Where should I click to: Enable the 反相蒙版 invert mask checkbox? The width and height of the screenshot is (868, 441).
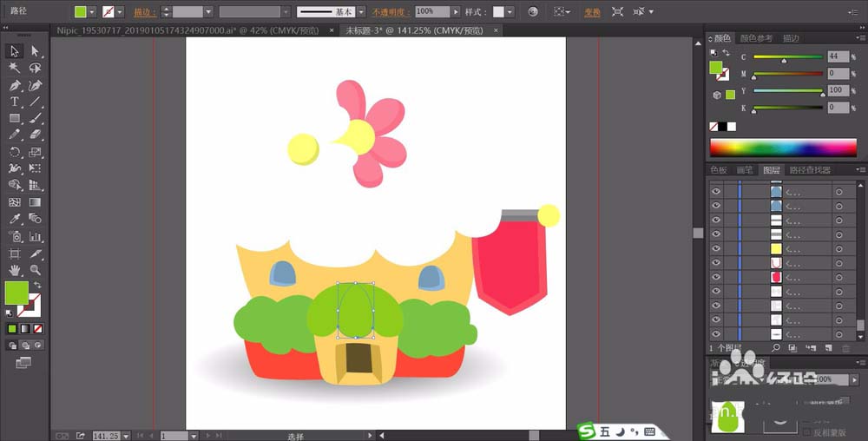(x=807, y=432)
